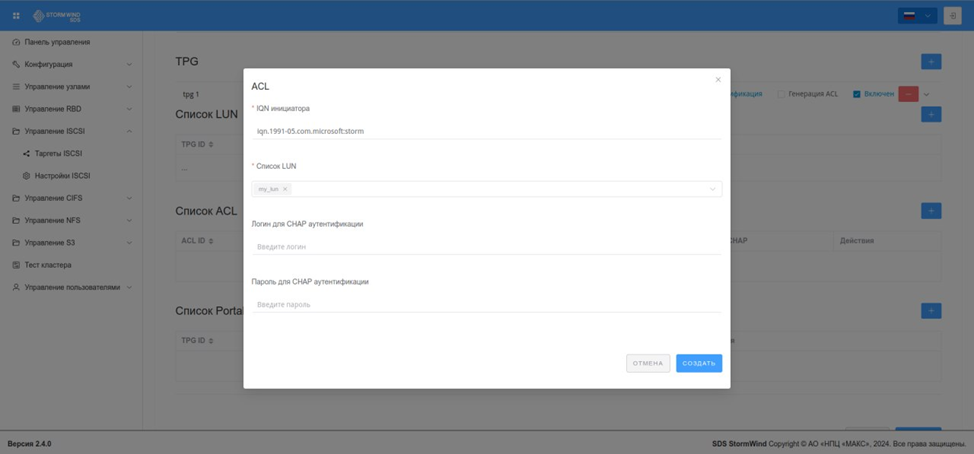Click the plus button for Список Portal
This screenshot has height=454, width=974.
pos(931,311)
